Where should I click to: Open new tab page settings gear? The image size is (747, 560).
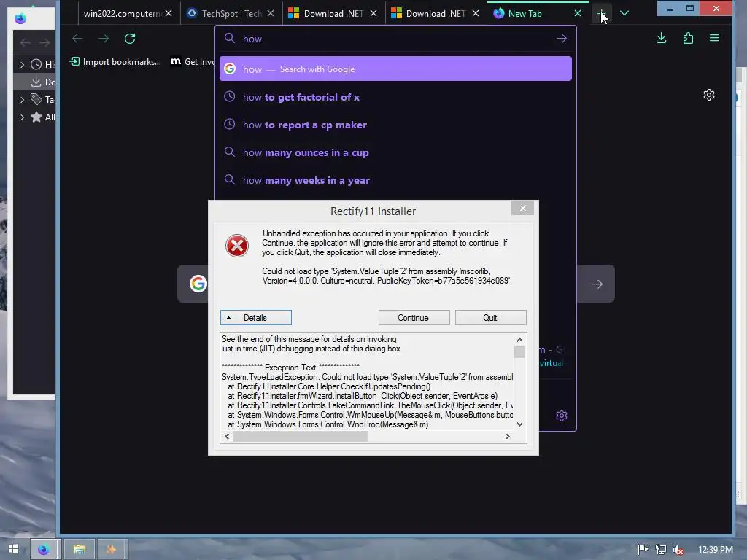(709, 95)
